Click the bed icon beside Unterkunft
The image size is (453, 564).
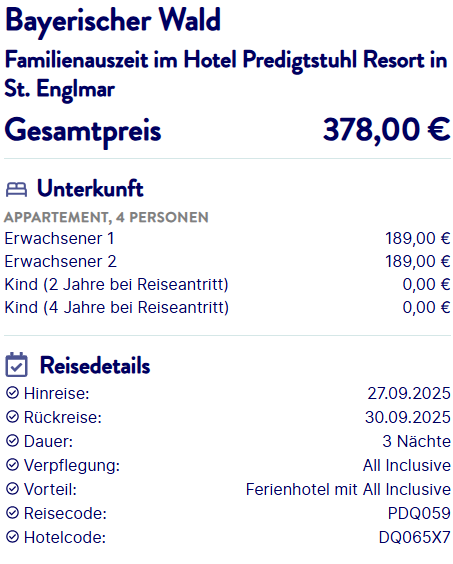pyautogui.click(x=16, y=190)
